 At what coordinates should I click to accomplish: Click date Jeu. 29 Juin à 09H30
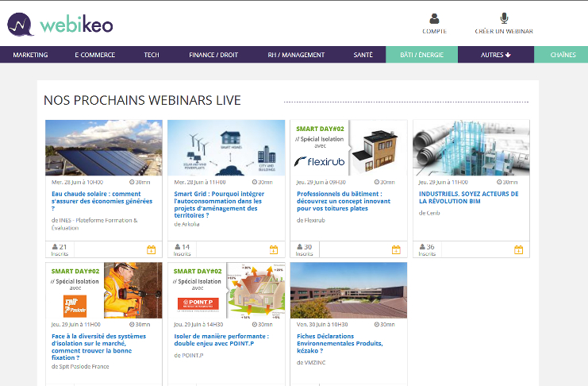[321, 182]
